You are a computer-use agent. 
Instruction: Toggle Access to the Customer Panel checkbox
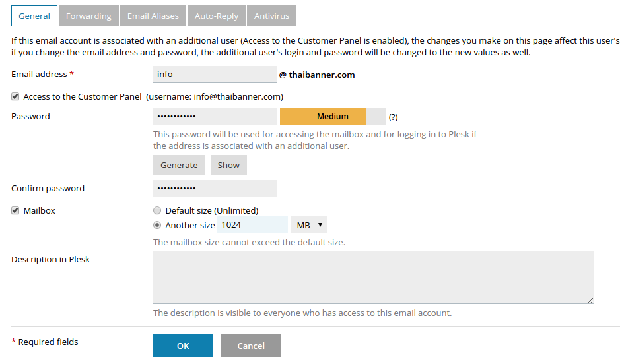click(15, 96)
